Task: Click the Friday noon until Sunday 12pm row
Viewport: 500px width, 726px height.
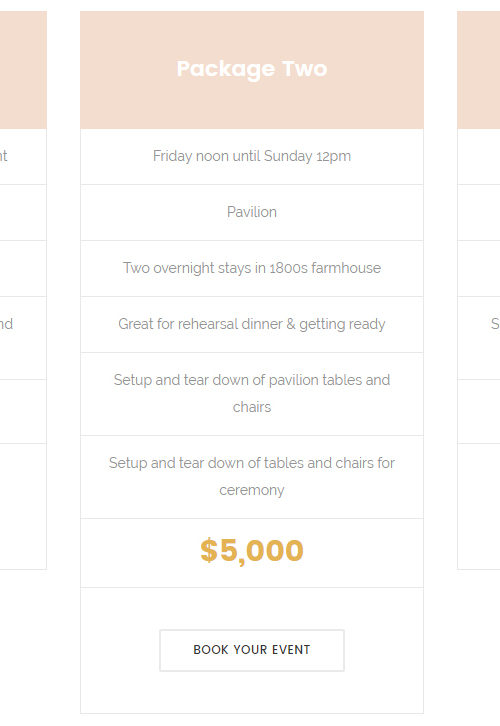Action: [x=252, y=156]
